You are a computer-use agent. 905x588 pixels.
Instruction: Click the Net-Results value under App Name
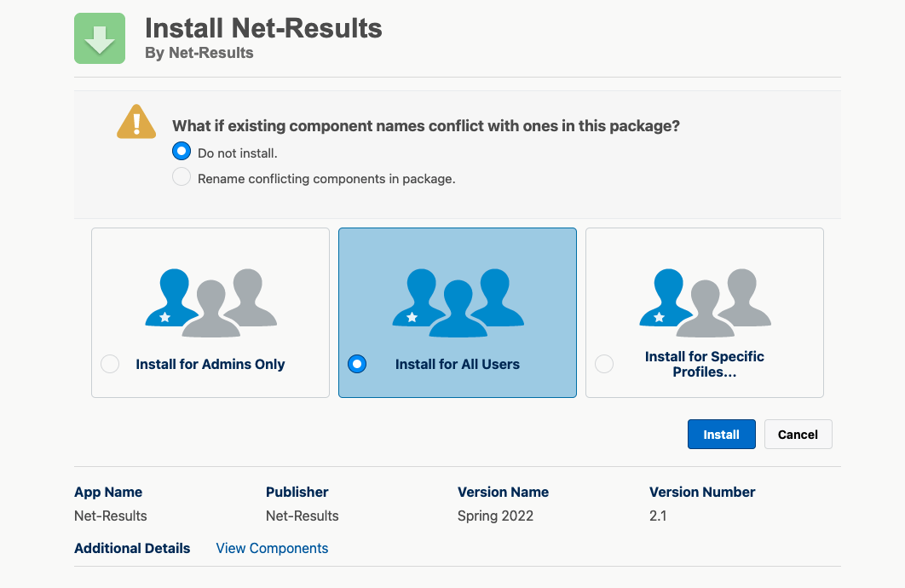tap(110, 516)
